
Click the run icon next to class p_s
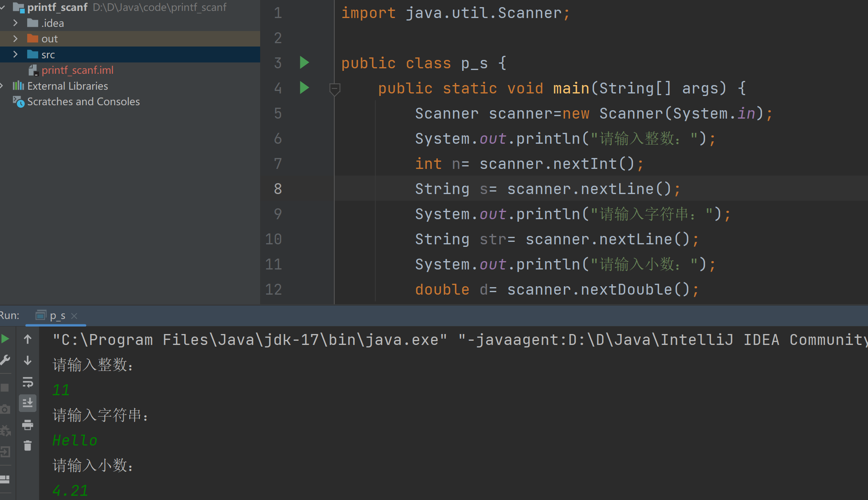tap(304, 62)
